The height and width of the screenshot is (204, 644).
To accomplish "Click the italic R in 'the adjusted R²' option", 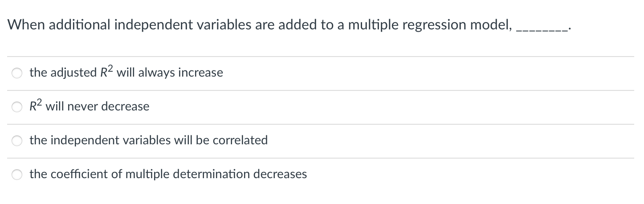I will [101, 73].
